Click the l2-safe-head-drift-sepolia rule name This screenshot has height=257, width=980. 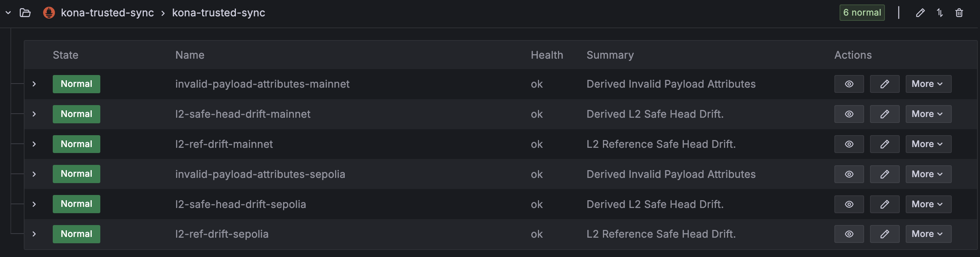[240, 204]
